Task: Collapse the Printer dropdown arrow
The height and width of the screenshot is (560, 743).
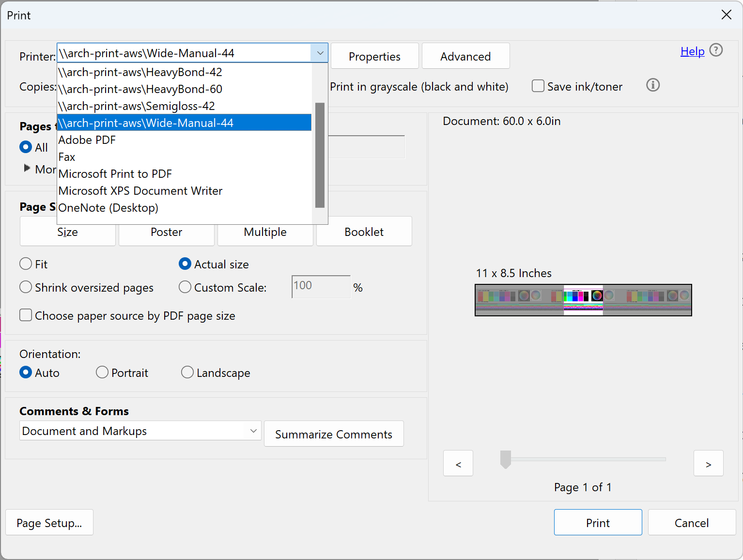Action: click(320, 53)
